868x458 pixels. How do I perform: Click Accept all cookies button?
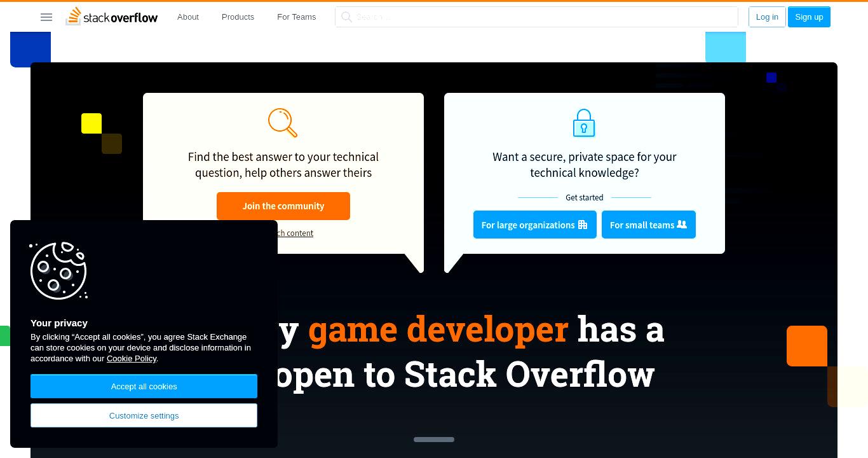(144, 386)
